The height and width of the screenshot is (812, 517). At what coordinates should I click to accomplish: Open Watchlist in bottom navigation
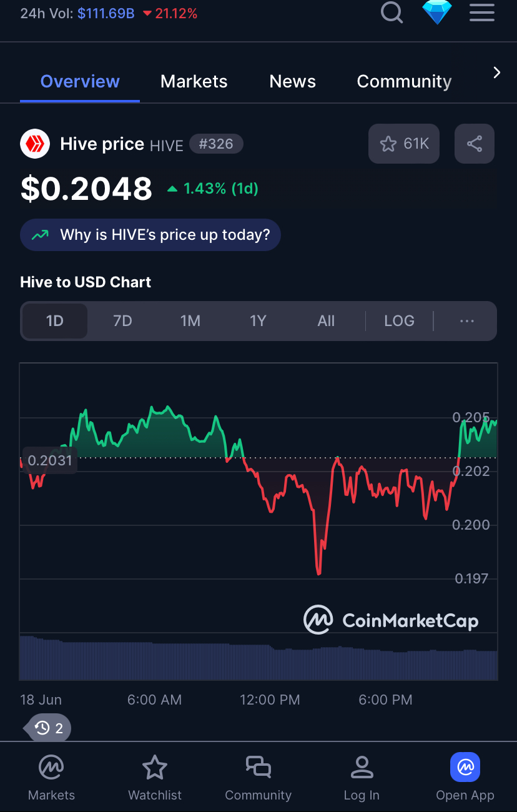coord(154,777)
